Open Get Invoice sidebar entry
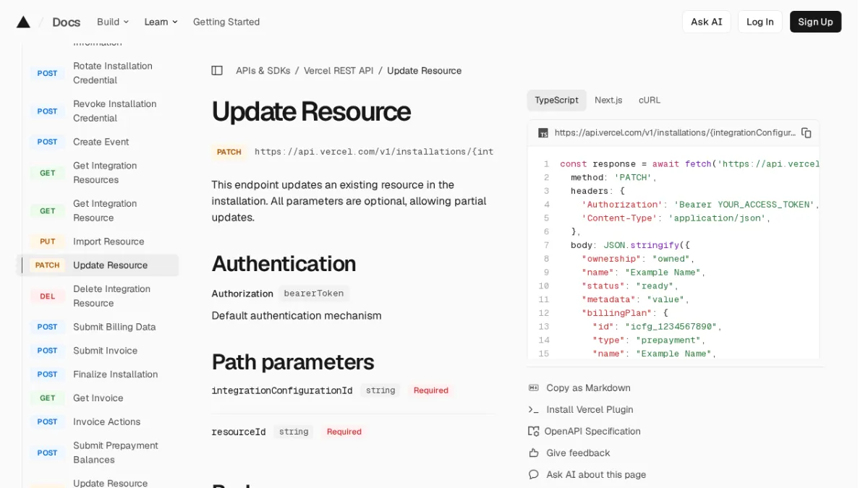Image resolution: width=868 pixels, height=488 pixels. (98, 398)
